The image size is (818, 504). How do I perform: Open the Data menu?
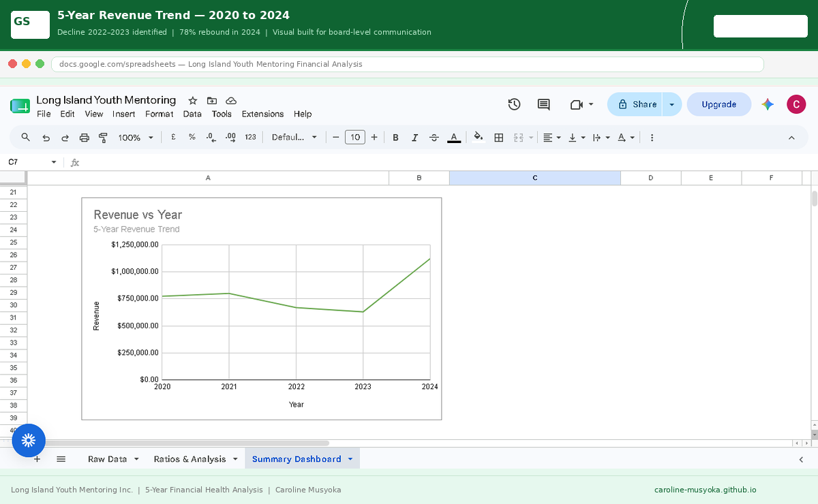point(192,114)
